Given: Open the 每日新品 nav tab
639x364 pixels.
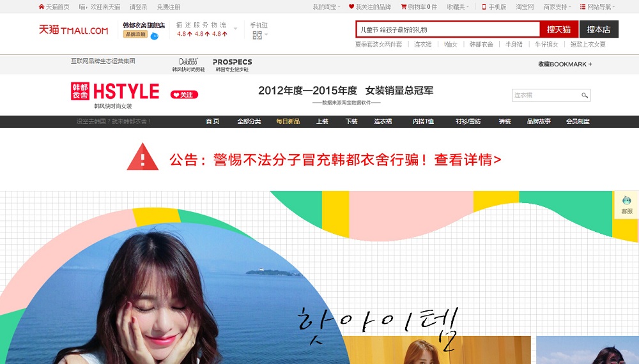Looking at the screenshot, I should coord(288,121).
